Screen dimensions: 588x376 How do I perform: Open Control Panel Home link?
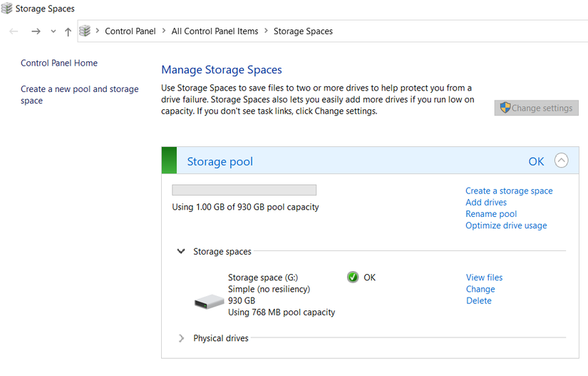point(59,63)
